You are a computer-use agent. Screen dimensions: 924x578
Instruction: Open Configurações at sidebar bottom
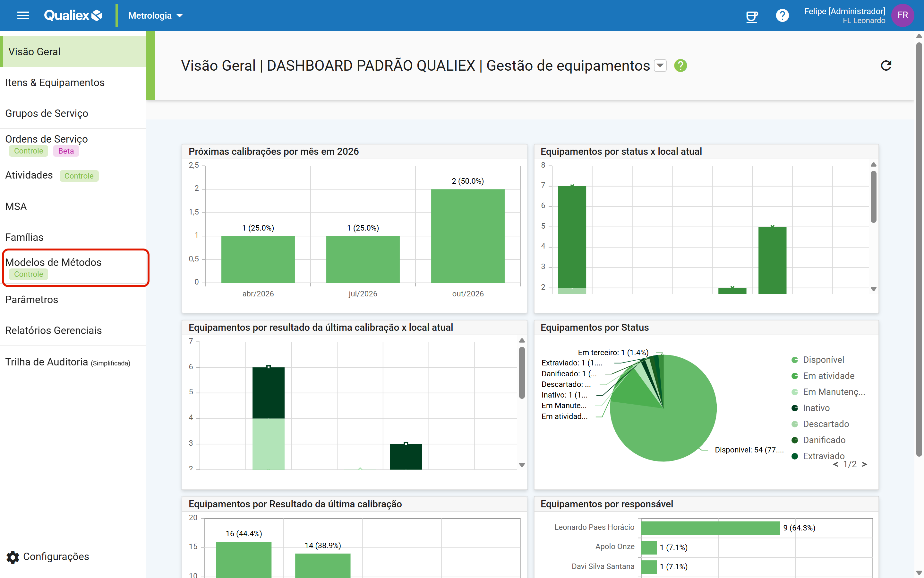coord(48,557)
